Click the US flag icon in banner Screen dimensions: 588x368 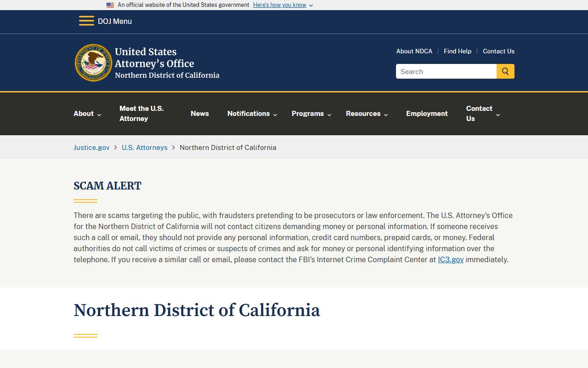110,5
